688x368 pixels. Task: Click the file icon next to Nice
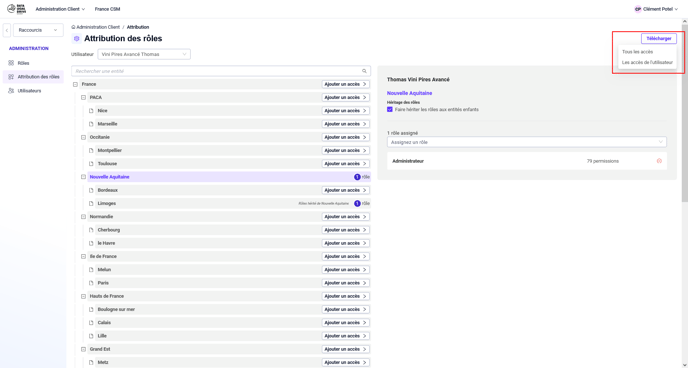[91, 111]
